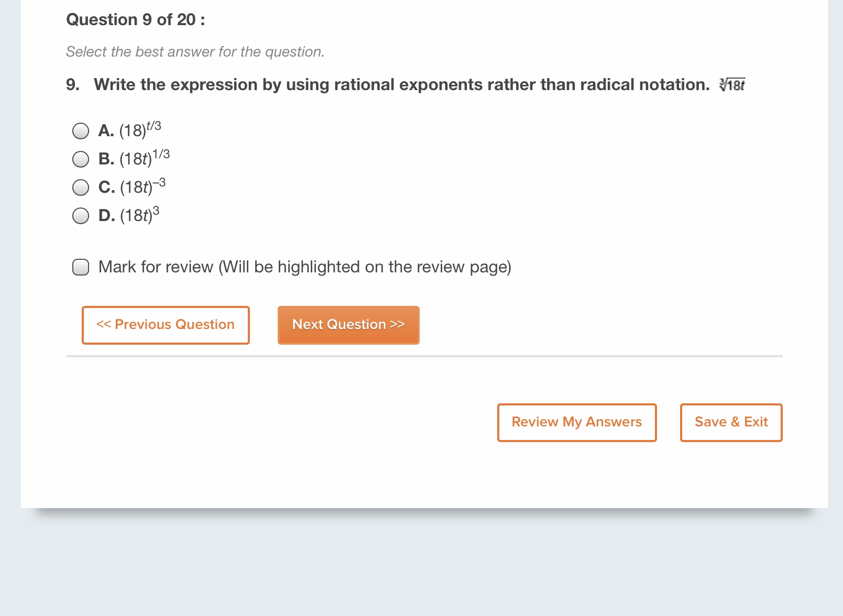Image resolution: width=843 pixels, height=616 pixels.
Task: Click Save & Exit
Action: click(730, 422)
